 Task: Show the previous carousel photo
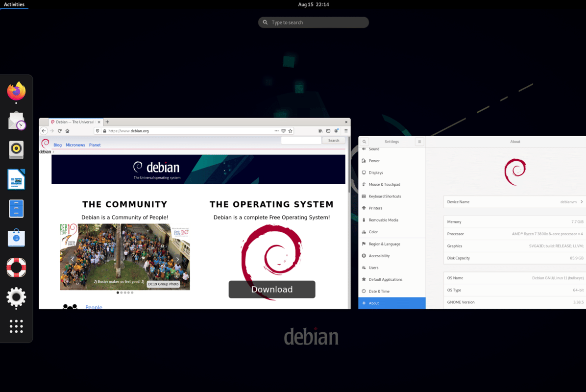73,259
